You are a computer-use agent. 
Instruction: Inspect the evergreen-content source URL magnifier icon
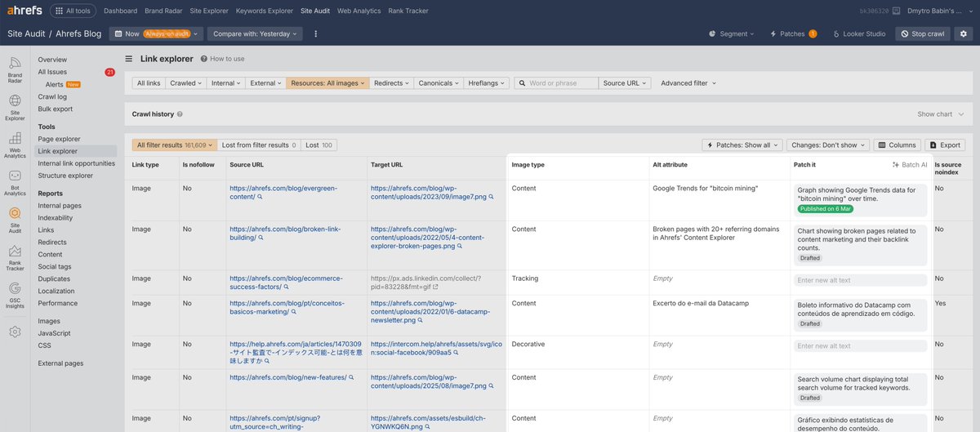260,197
